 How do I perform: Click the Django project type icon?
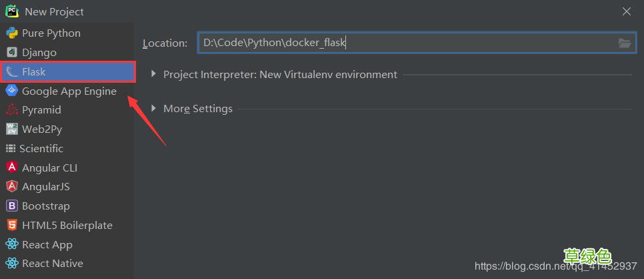coord(11,52)
